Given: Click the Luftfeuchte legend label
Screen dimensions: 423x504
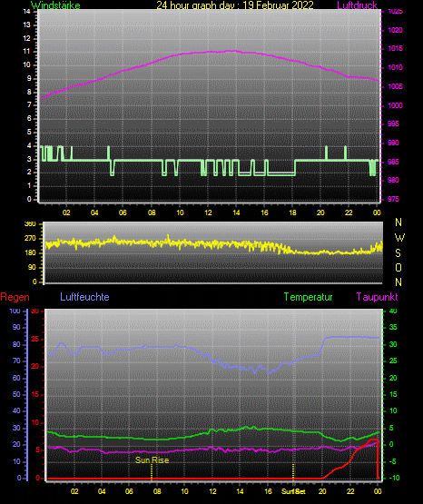Looking at the screenshot, I should click(x=84, y=296).
